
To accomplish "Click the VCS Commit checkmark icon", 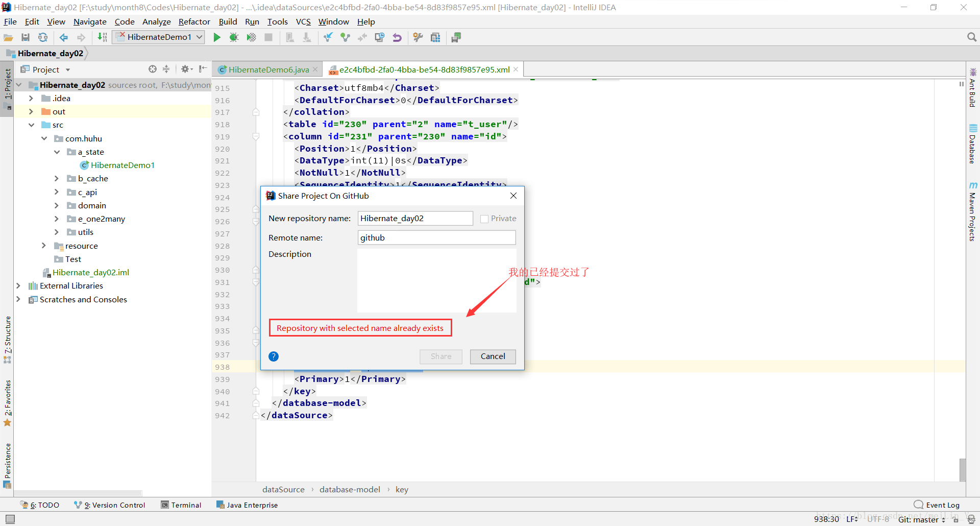I will pyautogui.click(x=345, y=37).
